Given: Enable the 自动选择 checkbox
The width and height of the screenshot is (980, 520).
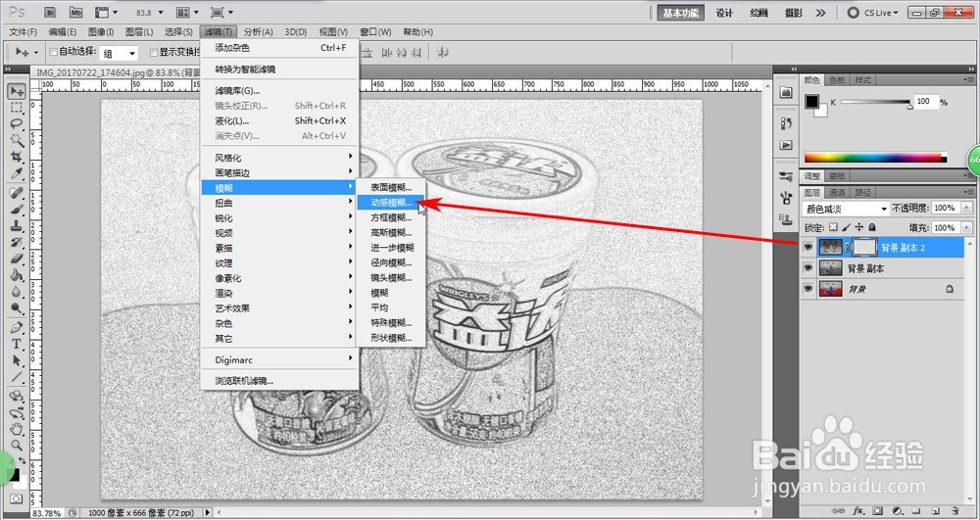Looking at the screenshot, I should click(x=53, y=53).
